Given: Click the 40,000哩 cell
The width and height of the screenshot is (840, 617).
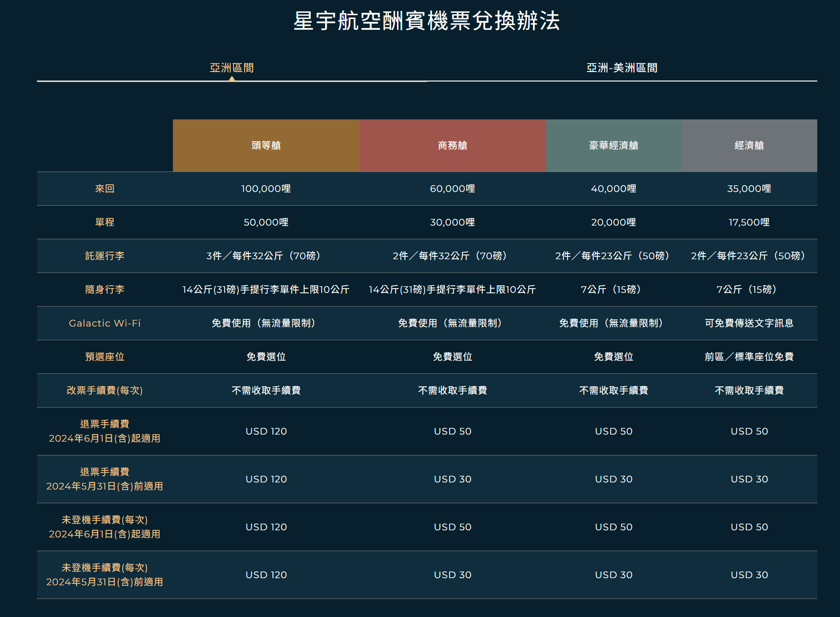Looking at the screenshot, I should coord(614,189).
